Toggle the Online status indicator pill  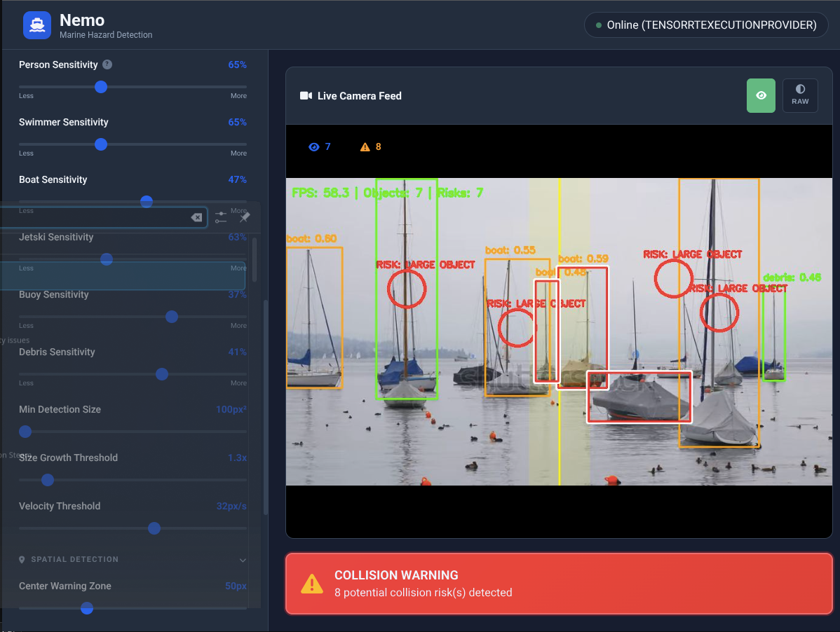click(x=705, y=25)
